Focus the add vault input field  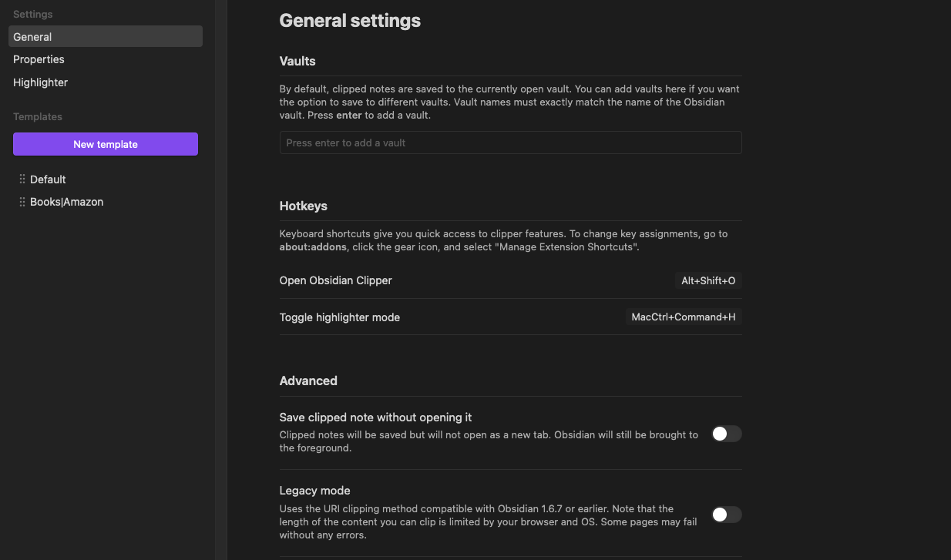tap(510, 143)
